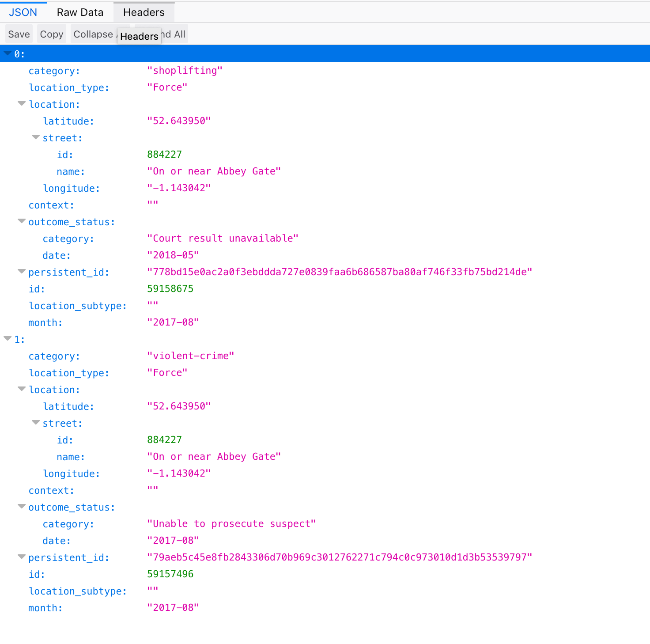Viewport: 650px width, 644px height.
Task: Click the Collapse All button
Action: pos(93,34)
